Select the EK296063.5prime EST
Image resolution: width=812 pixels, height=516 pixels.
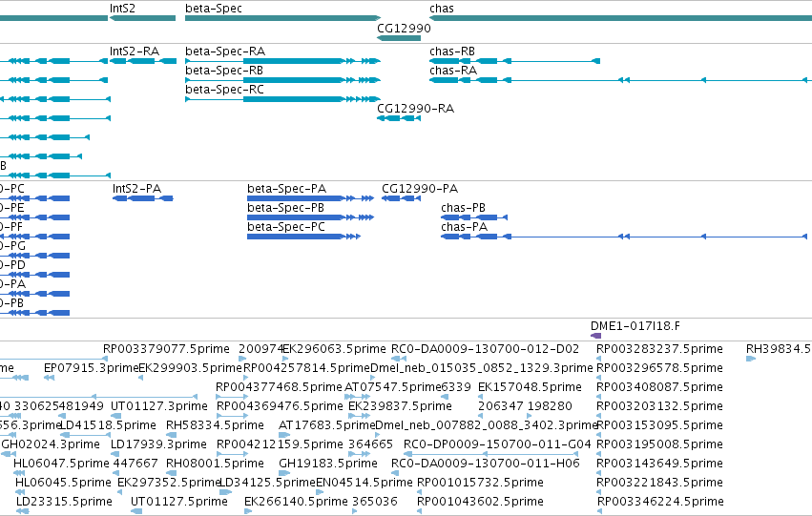pyautogui.click(x=285, y=359)
